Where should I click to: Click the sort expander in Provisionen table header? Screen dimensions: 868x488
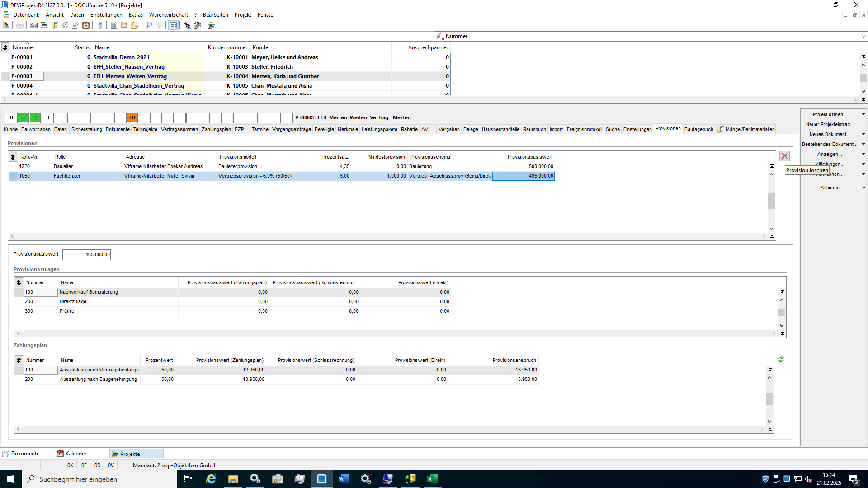point(13,157)
